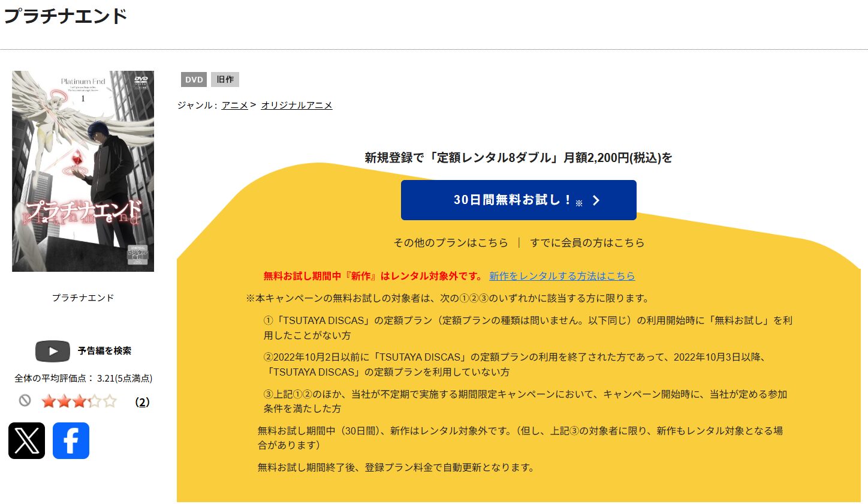Click the 無料お試し期間中（30日間） note
The height and width of the screenshot is (504, 868).
520,437
